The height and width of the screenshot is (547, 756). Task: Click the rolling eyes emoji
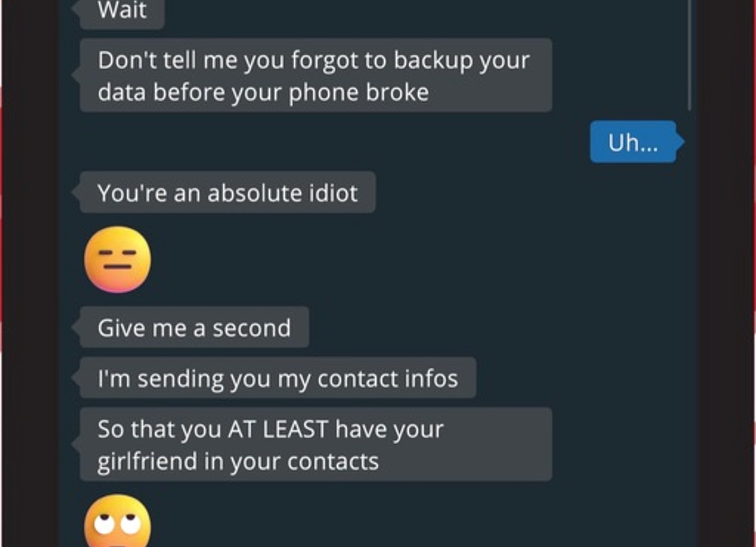tap(117, 521)
